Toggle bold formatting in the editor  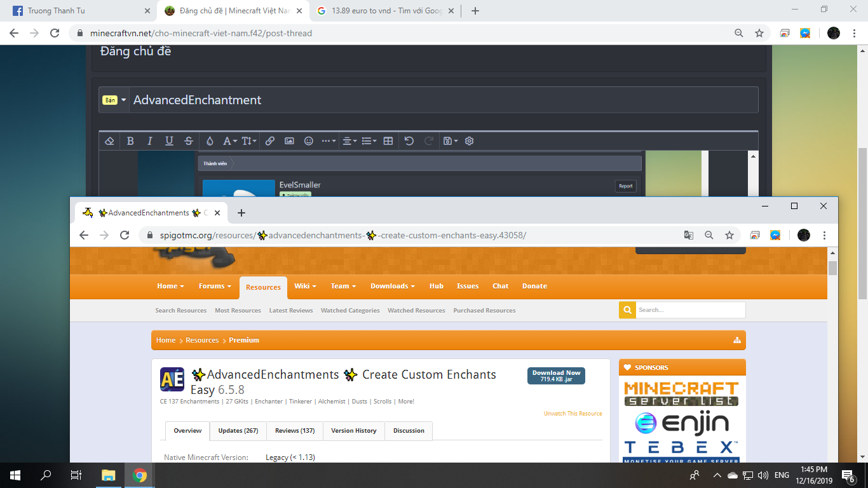(x=130, y=141)
